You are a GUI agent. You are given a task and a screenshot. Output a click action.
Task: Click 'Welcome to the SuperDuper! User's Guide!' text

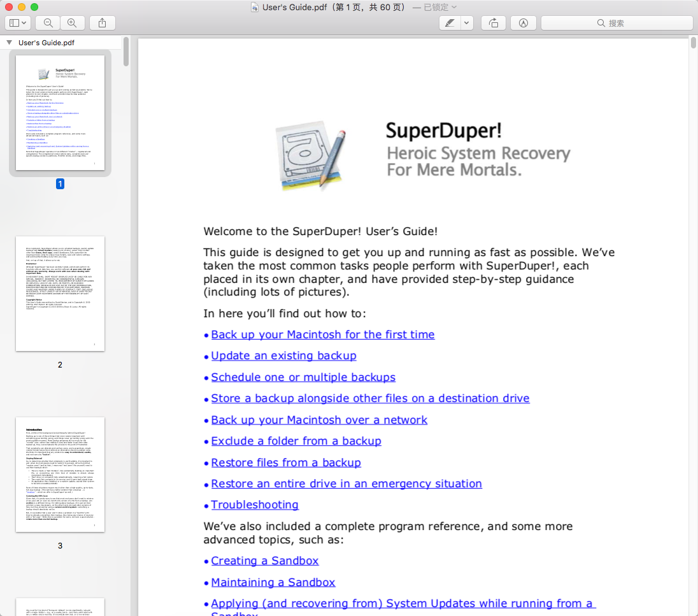tap(320, 231)
